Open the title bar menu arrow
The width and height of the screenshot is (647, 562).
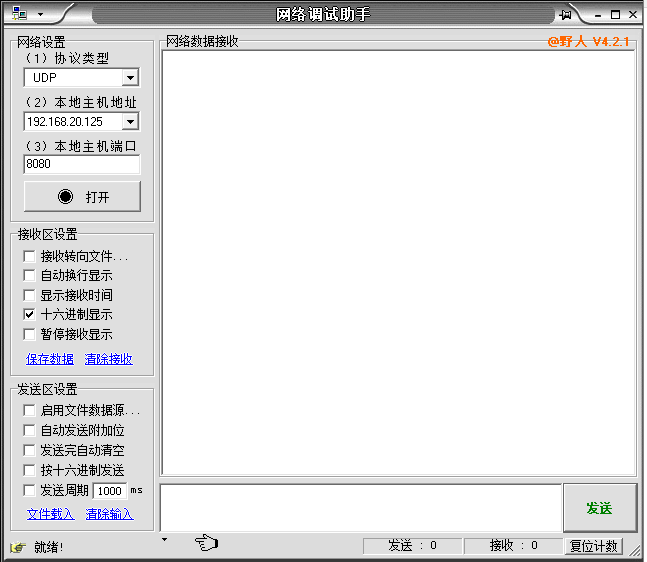(40, 14)
